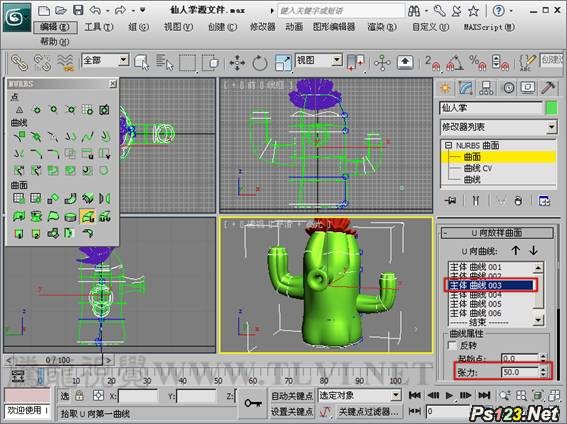Click the Pin Stack icon
Image resolution: width=567 pixels, height=424 pixels.
click(451, 201)
